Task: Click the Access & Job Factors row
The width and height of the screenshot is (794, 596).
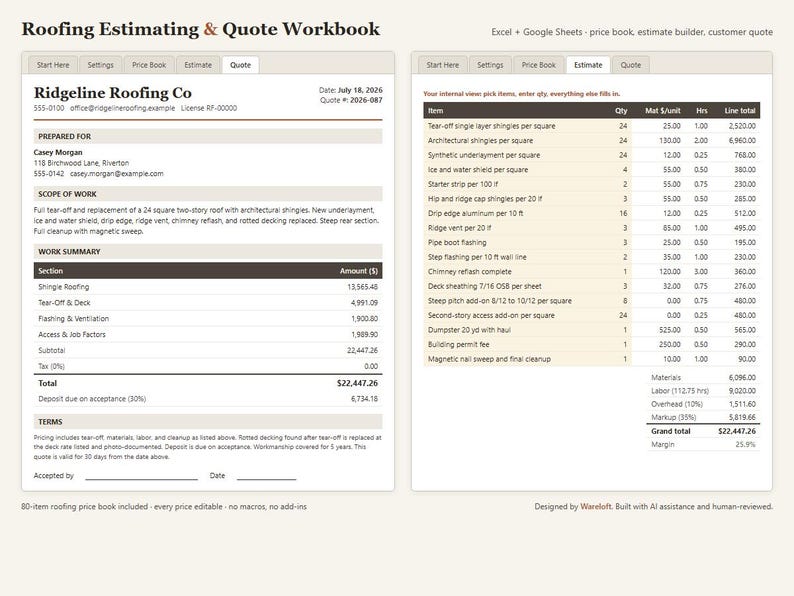Action: 208,335
